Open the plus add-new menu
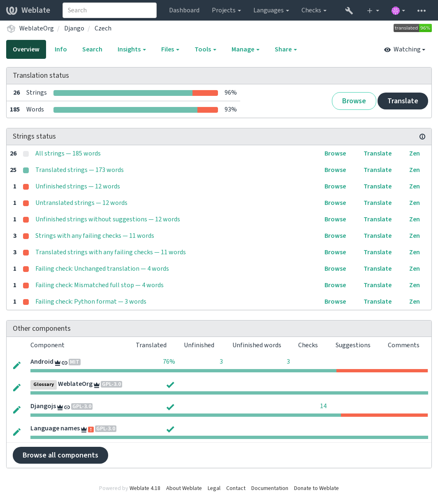The width and height of the screenshot is (438, 504). point(373,10)
